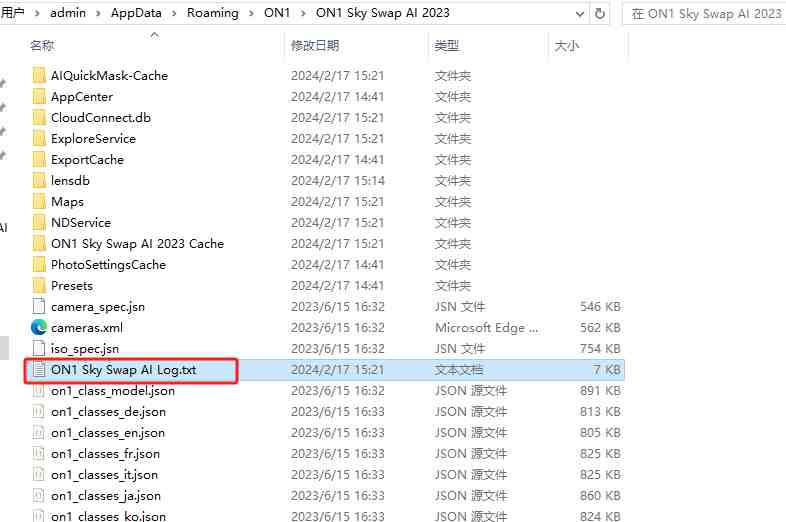The image size is (786, 522).
Task: Select the NDService folder icon
Action: coord(39,223)
